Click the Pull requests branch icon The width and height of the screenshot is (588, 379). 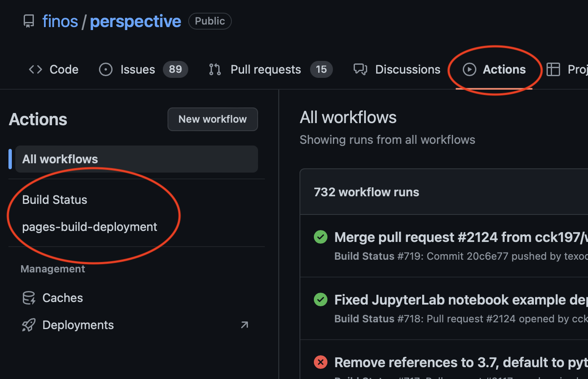coord(215,69)
